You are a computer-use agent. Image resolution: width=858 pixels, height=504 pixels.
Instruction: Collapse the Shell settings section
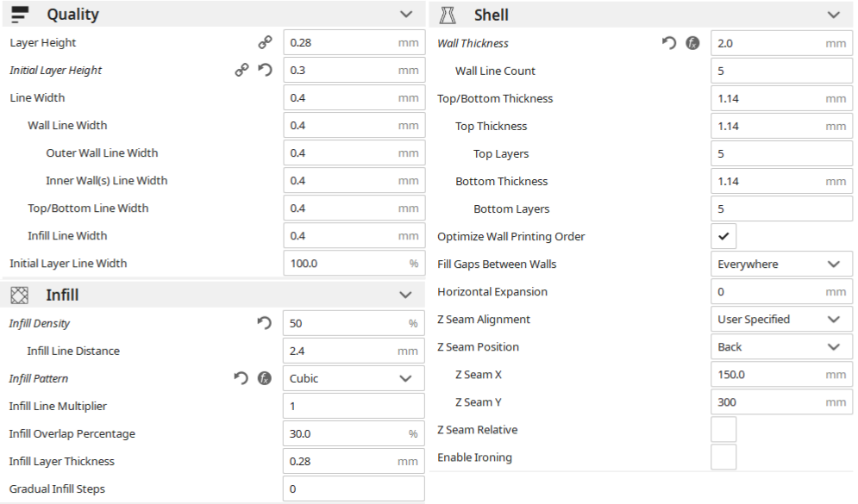coord(833,15)
